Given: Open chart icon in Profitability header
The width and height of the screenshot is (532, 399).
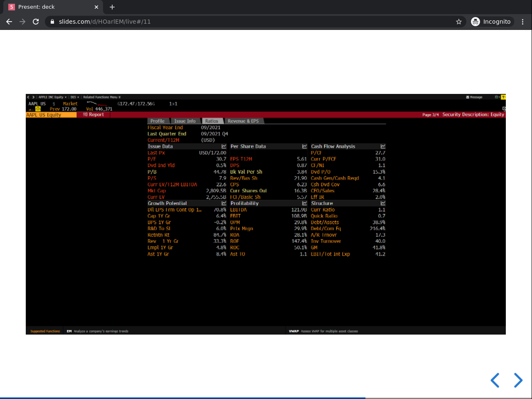Looking at the screenshot, I should (x=305, y=203).
